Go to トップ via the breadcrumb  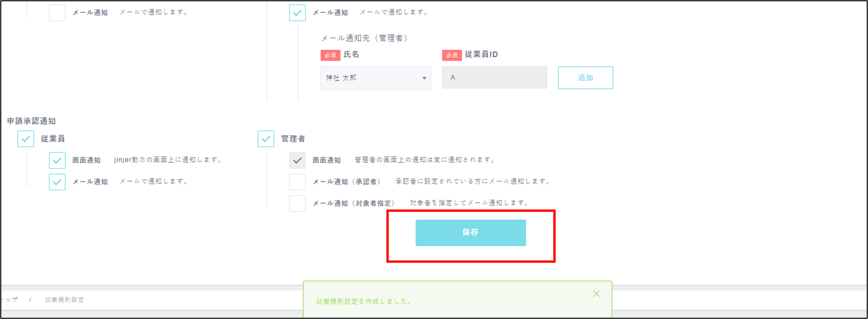click(x=10, y=300)
